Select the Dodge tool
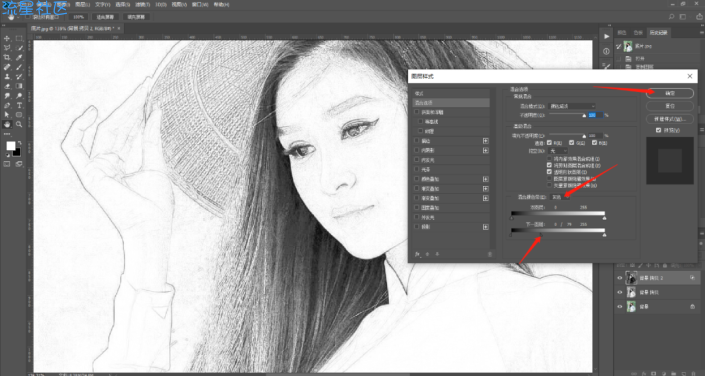This screenshot has width=705, height=376. pyautogui.click(x=19, y=96)
